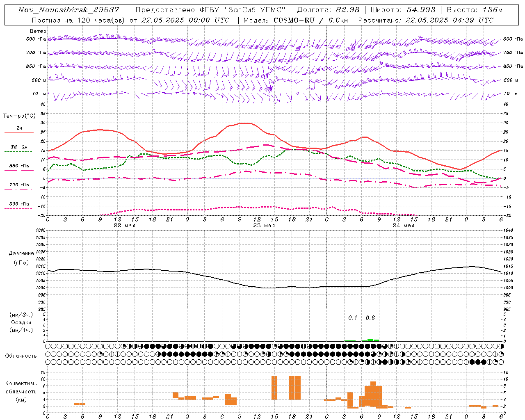525x420 pixels.
Task: Click the Облачность panel label
Action: coord(21,356)
